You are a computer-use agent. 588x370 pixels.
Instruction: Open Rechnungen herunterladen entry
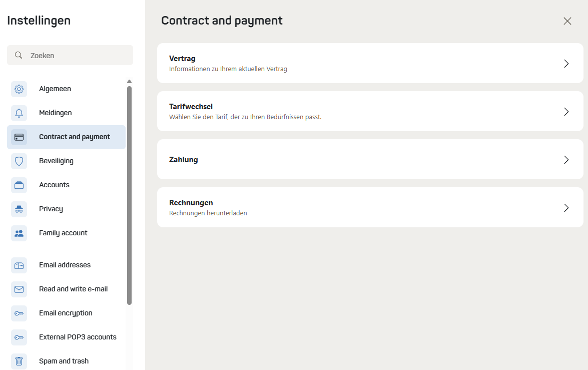click(208, 213)
